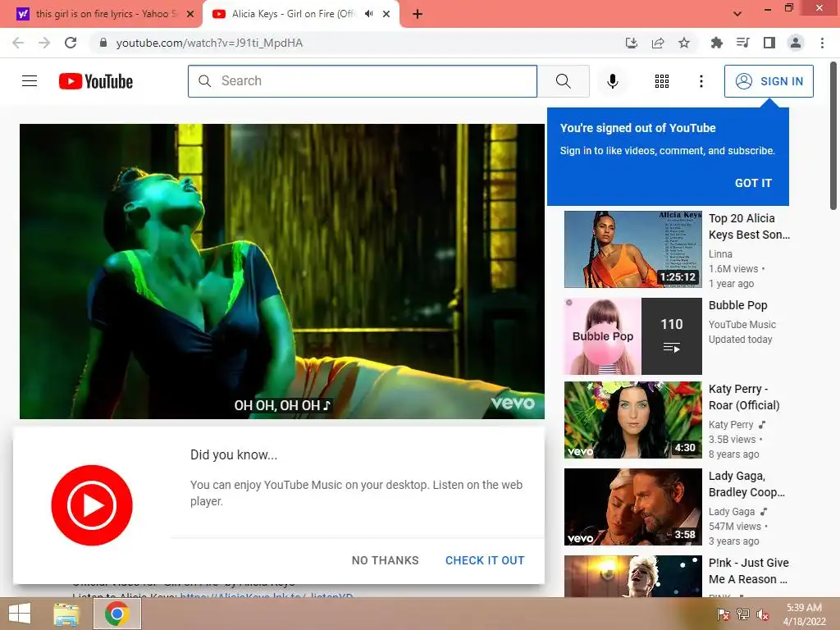Viewport: 840px width, 630px height.
Task: Click the search magnifier button
Action: pyautogui.click(x=563, y=81)
